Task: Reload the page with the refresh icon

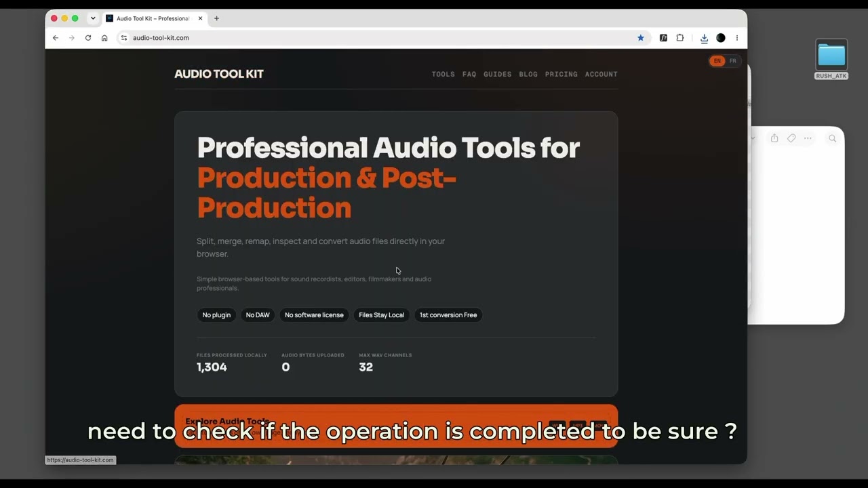Action: click(88, 38)
